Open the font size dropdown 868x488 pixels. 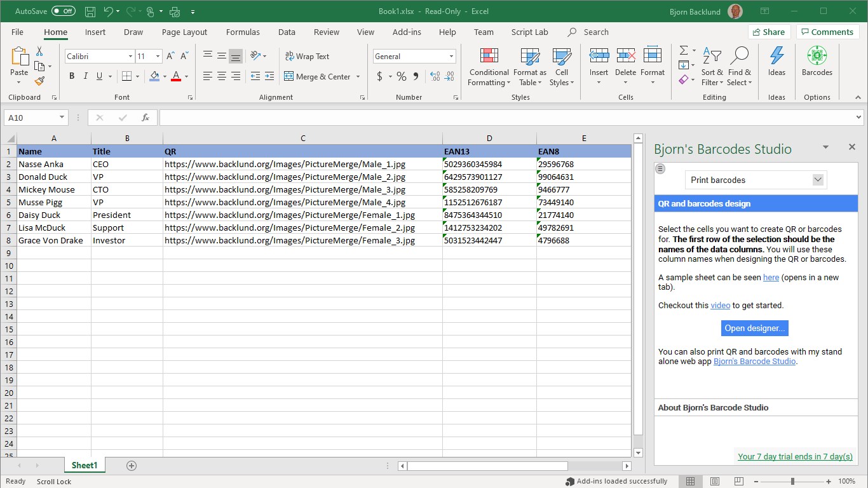(x=158, y=57)
